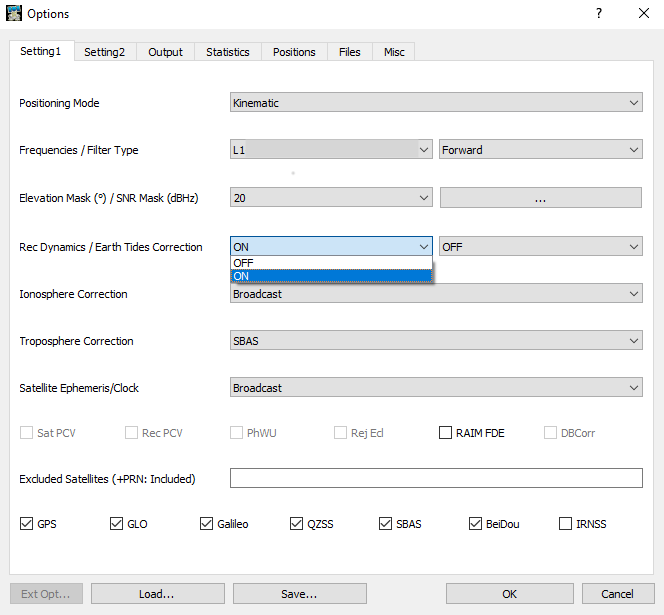Enable the RAIM FDE checkbox

(445, 433)
